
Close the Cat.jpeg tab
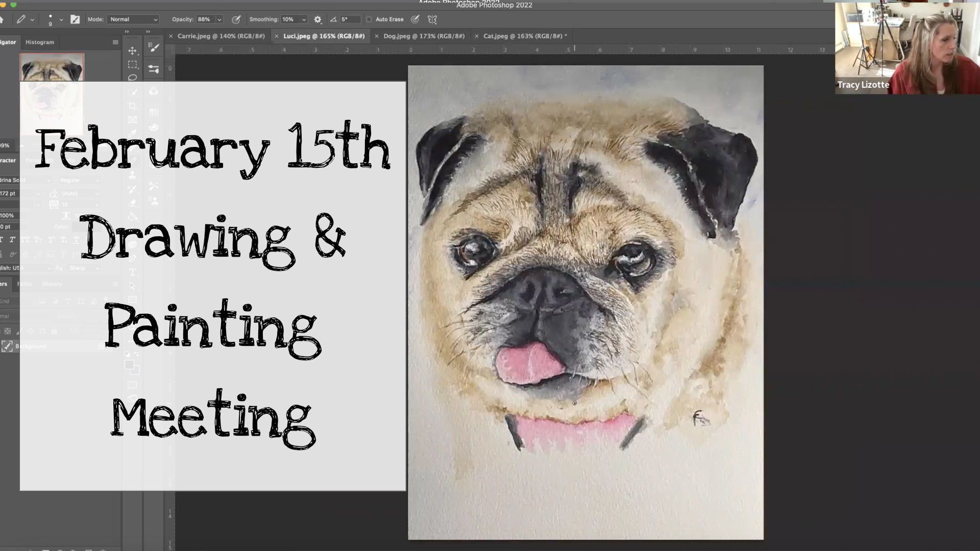(477, 36)
